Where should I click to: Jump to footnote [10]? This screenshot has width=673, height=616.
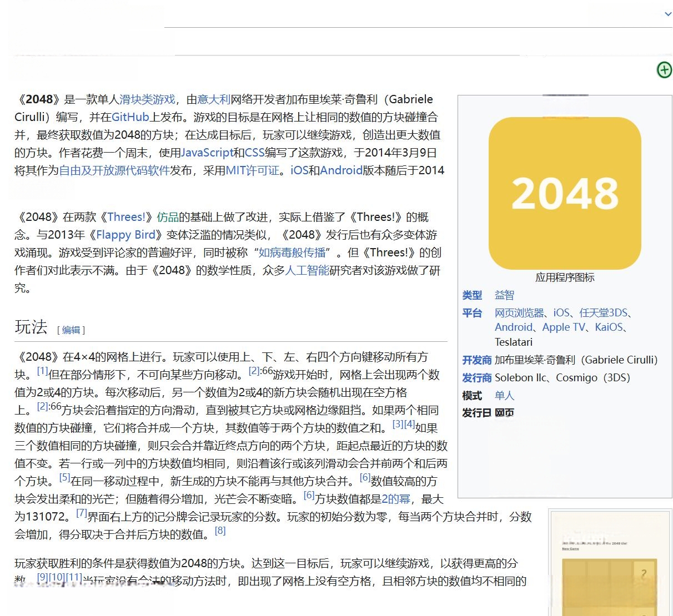[57, 577]
